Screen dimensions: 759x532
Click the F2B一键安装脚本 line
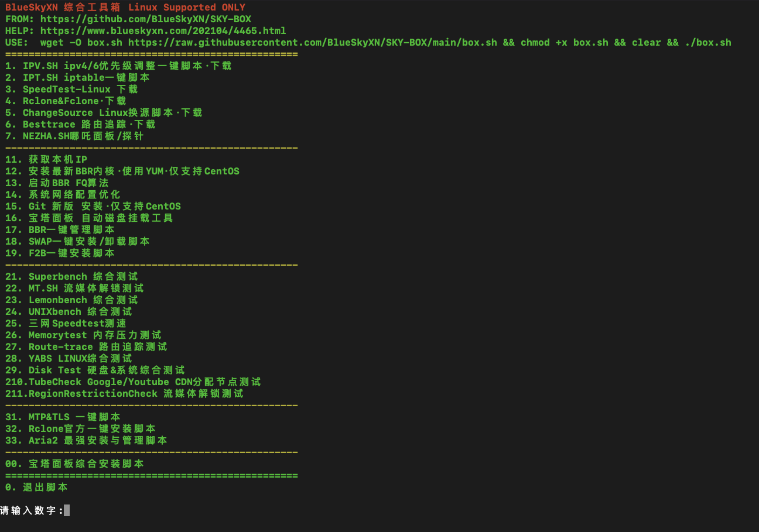(60, 253)
